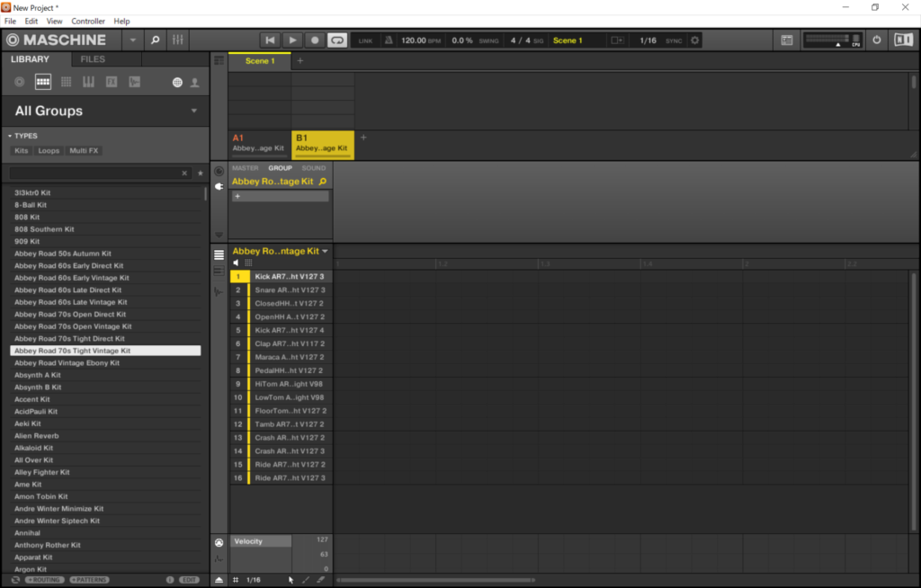Select the eraser tool in pattern editor
Viewport: 921px width, 588px height.
click(x=321, y=580)
